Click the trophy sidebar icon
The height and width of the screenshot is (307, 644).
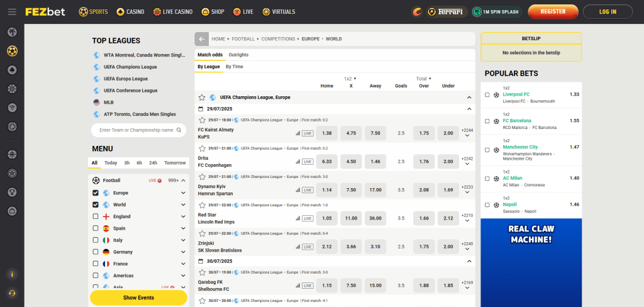pos(12,192)
